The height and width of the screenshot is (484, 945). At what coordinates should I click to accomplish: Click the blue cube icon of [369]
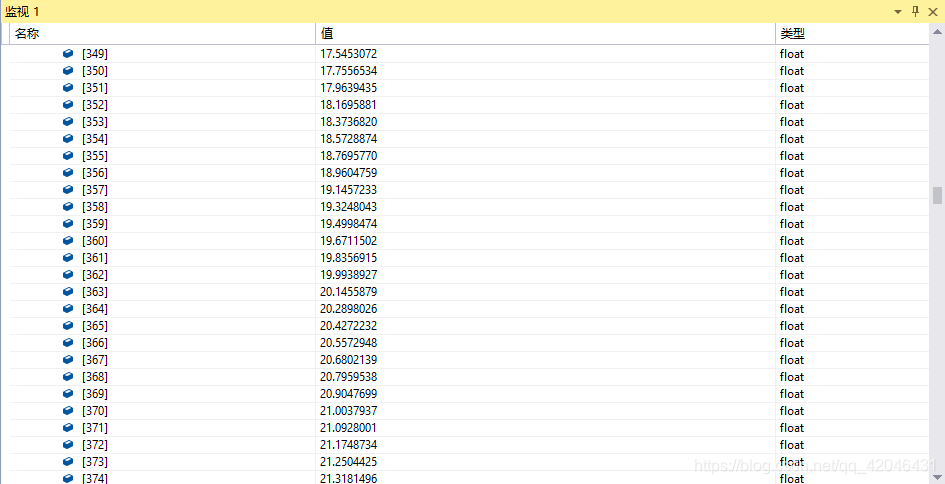click(68, 394)
